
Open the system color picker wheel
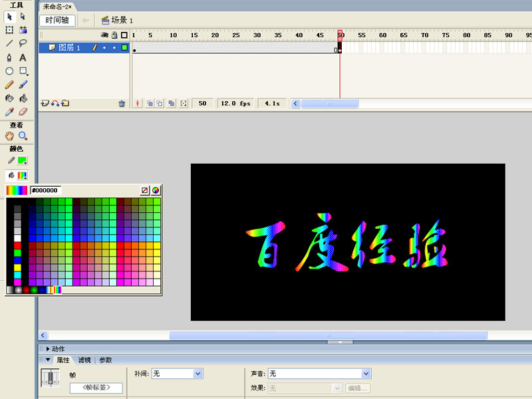tap(156, 190)
